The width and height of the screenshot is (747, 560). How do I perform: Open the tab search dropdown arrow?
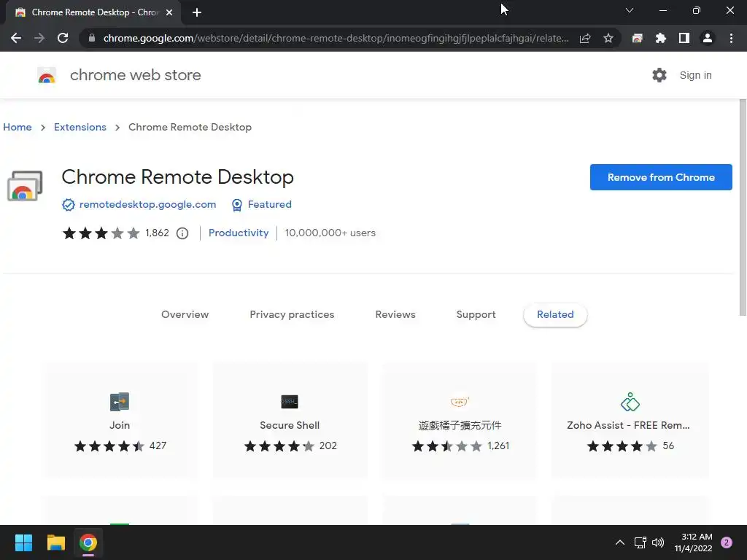(630, 10)
